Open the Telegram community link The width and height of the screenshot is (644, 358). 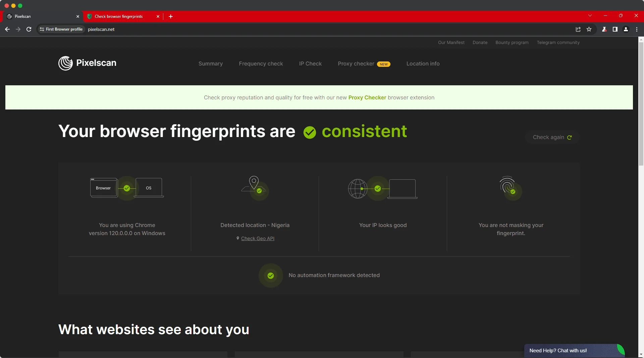[x=558, y=43]
